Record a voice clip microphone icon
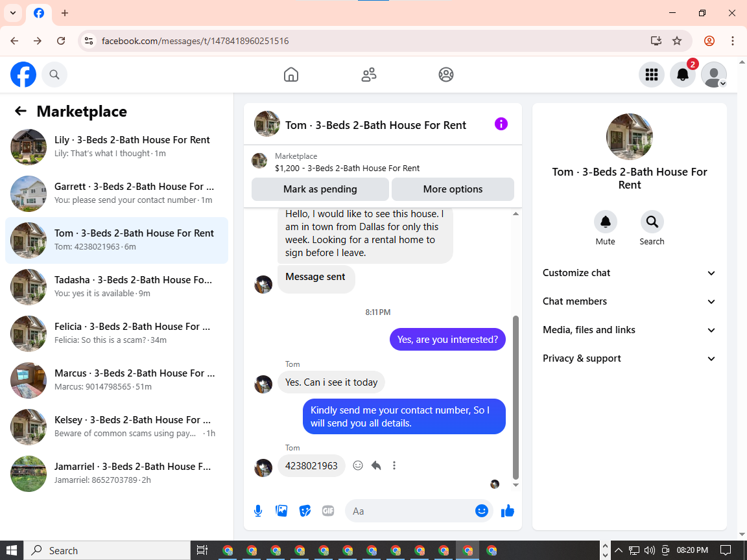 (257, 511)
